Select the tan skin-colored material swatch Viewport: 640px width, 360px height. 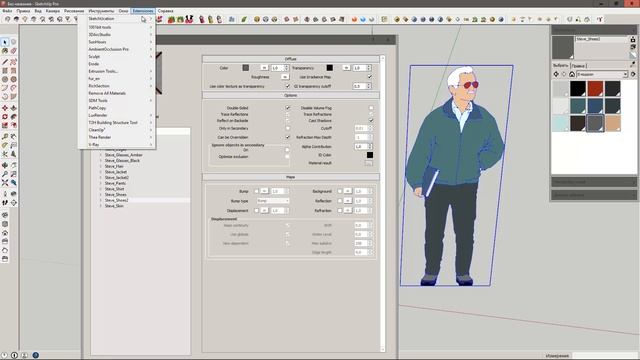pyautogui.click(x=613, y=123)
